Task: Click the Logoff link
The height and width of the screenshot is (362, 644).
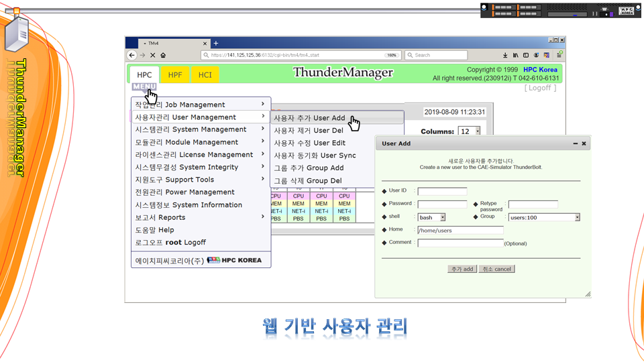Action: (x=539, y=88)
